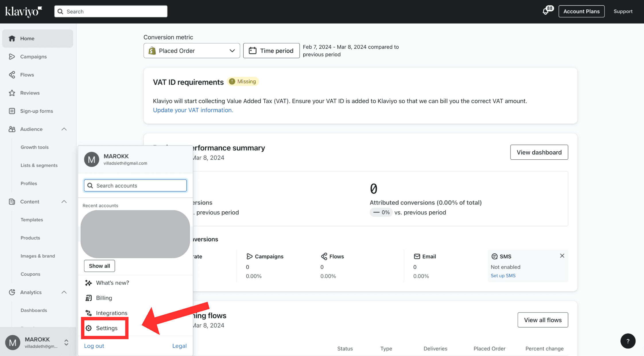Open the Legal link
Image resolution: width=644 pixels, height=356 pixels.
(179, 346)
